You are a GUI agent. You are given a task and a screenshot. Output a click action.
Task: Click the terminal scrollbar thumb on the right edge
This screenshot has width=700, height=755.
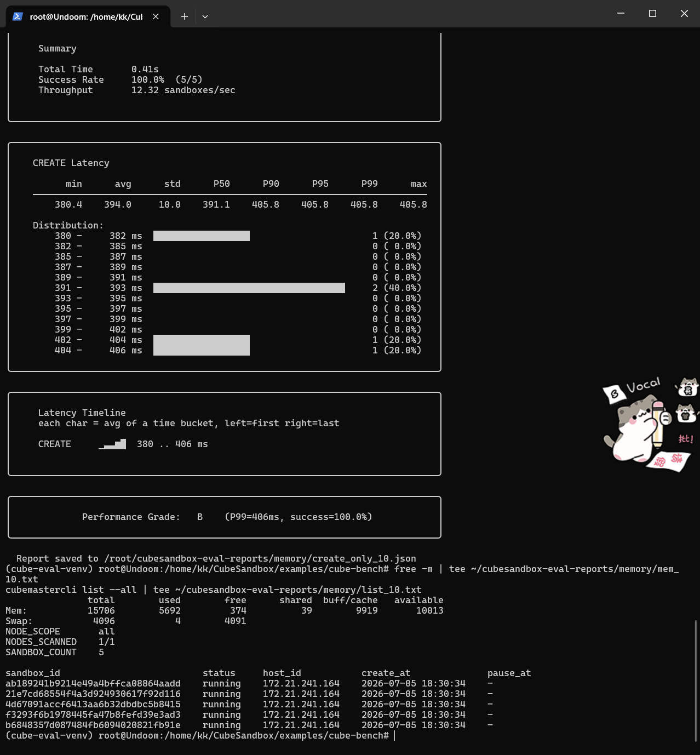[696, 680]
